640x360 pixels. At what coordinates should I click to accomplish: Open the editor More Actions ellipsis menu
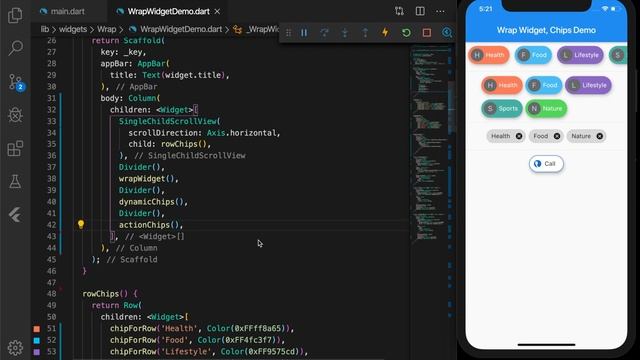click(440, 11)
